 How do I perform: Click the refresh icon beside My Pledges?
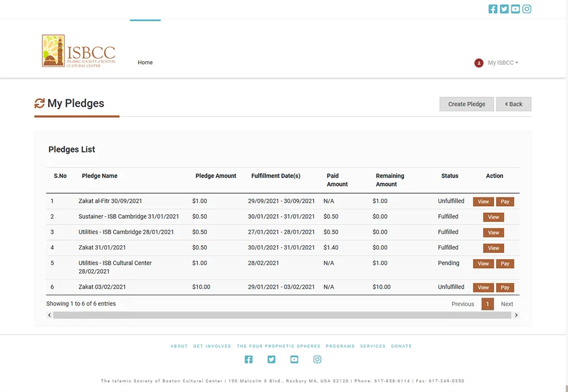point(40,103)
